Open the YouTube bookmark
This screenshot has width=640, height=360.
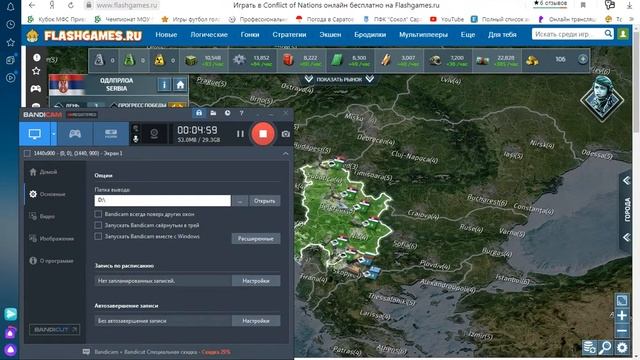[x=447, y=19]
